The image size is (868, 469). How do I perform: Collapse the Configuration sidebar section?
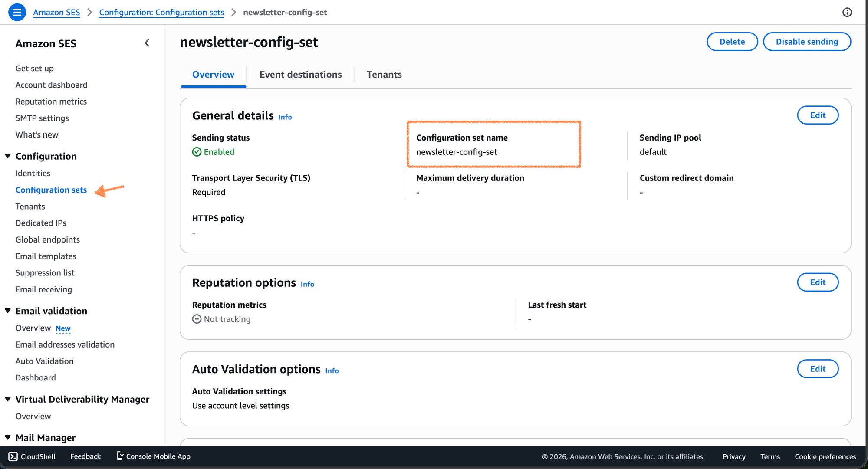click(8, 156)
